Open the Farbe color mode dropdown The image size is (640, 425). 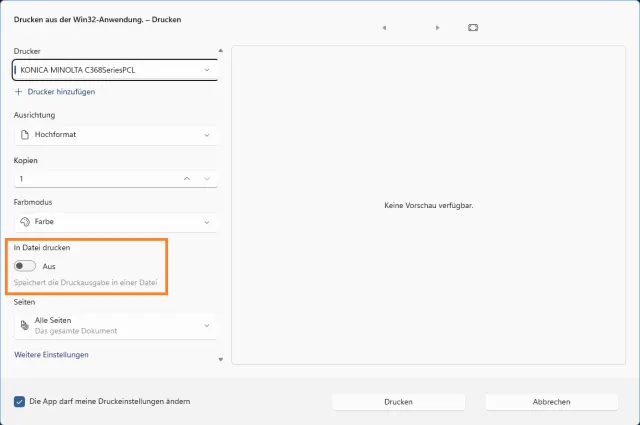(x=116, y=222)
